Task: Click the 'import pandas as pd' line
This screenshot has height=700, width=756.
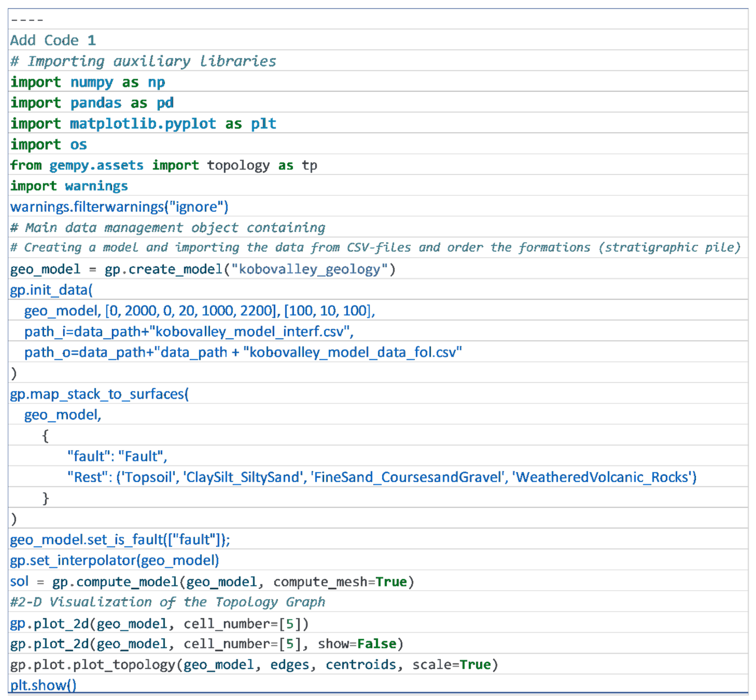Action: tap(92, 103)
